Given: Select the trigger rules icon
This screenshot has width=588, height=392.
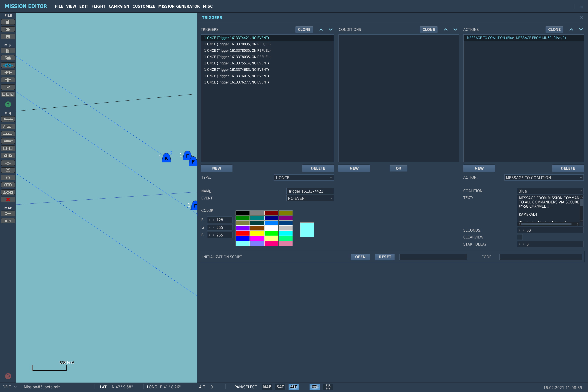Looking at the screenshot, I should 8,65.
